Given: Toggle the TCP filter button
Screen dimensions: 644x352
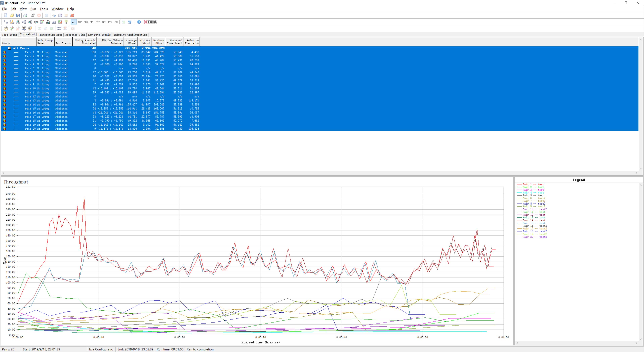Looking at the screenshot, I should (x=80, y=22).
